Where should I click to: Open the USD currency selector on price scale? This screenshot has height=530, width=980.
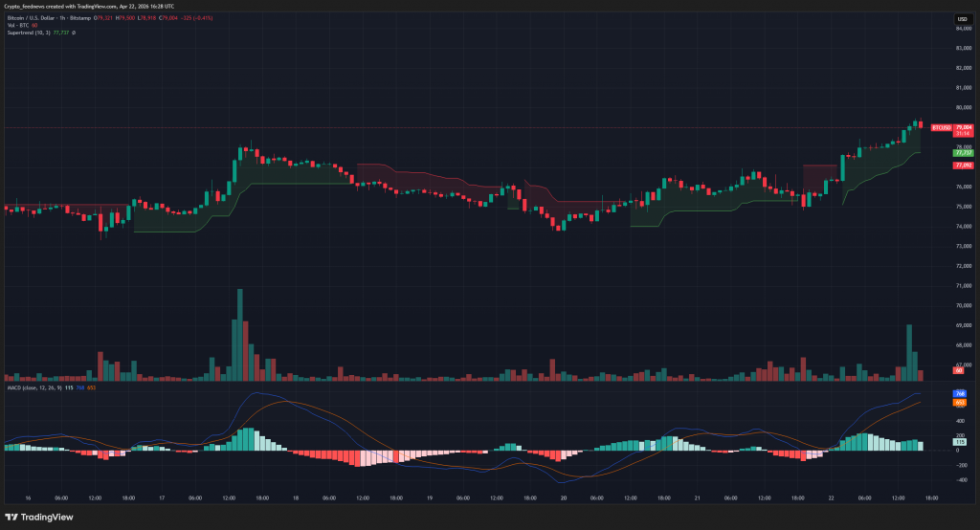963,19
